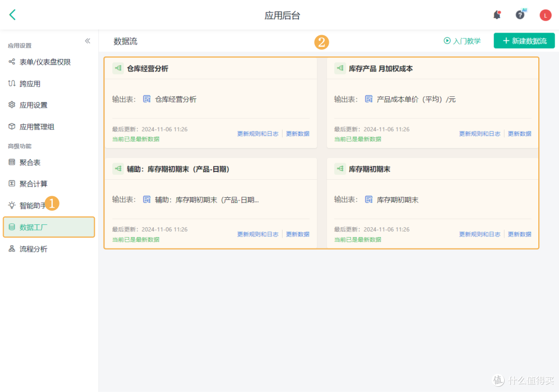This screenshot has width=559, height=392.
Task: Click the back arrow to exit 应用后台
Action: pos(12,14)
